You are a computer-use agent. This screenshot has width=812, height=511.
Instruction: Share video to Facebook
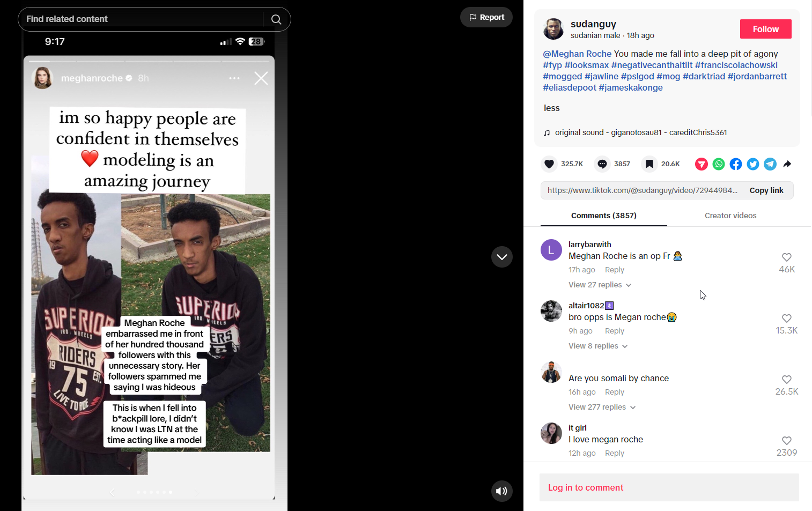pyautogui.click(x=736, y=164)
